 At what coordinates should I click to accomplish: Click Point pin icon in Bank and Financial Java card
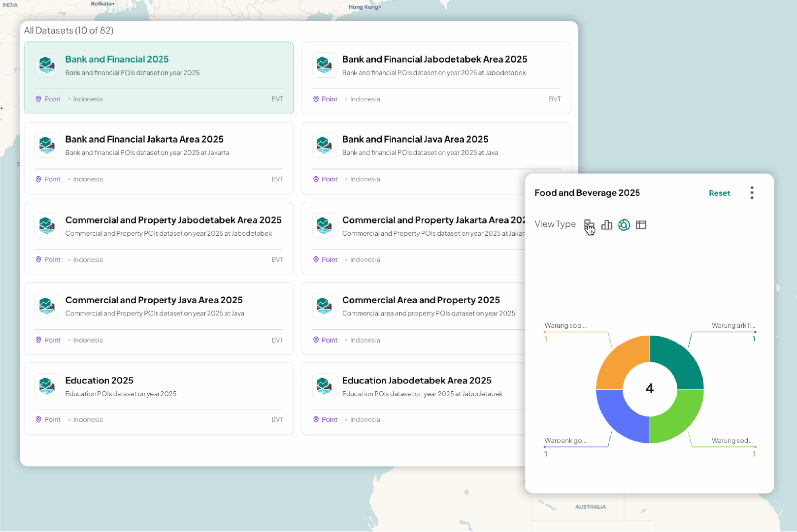pyautogui.click(x=316, y=180)
